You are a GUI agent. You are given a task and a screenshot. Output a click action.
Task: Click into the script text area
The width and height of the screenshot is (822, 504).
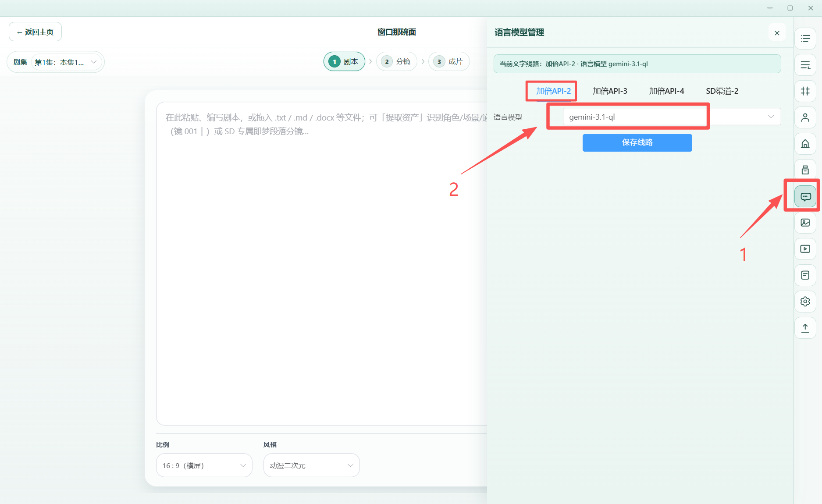(x=322, y=263)
